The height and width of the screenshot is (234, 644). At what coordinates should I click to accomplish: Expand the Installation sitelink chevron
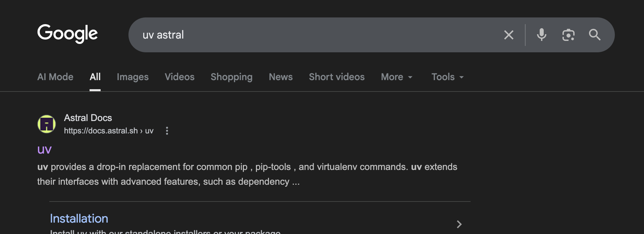click(459, 224)
